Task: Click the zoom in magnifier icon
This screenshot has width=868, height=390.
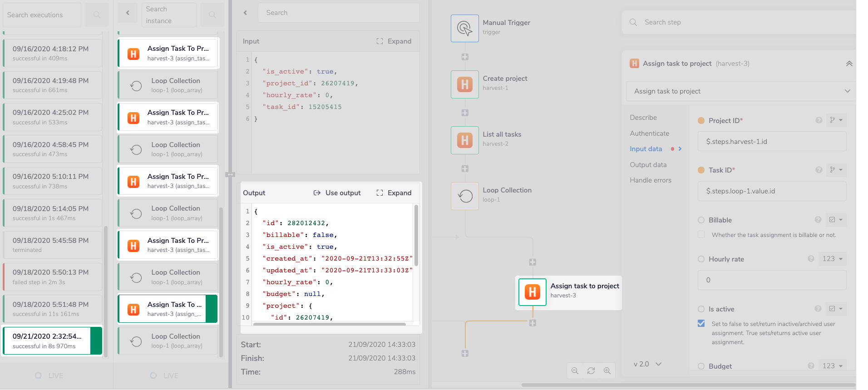Action: coord(607,371)
